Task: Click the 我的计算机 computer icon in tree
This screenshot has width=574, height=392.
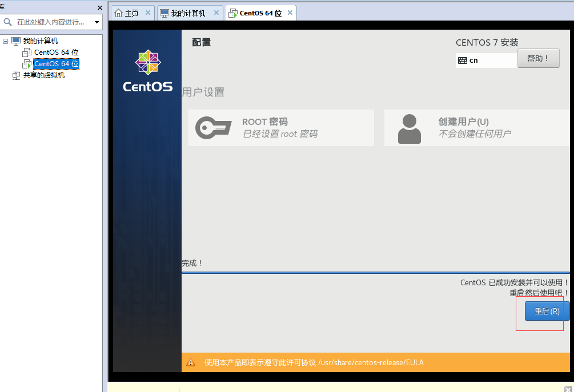Action: click(x=16, y=41)
